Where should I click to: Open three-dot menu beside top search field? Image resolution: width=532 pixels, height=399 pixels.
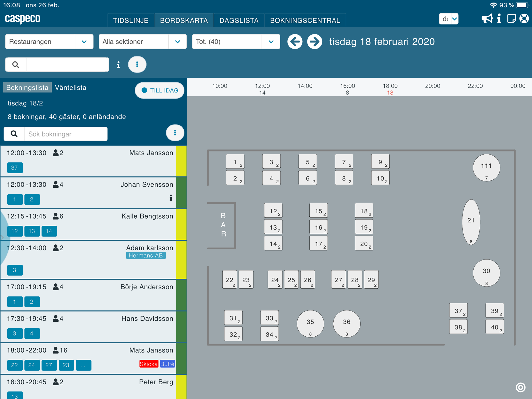click(137, 64)
